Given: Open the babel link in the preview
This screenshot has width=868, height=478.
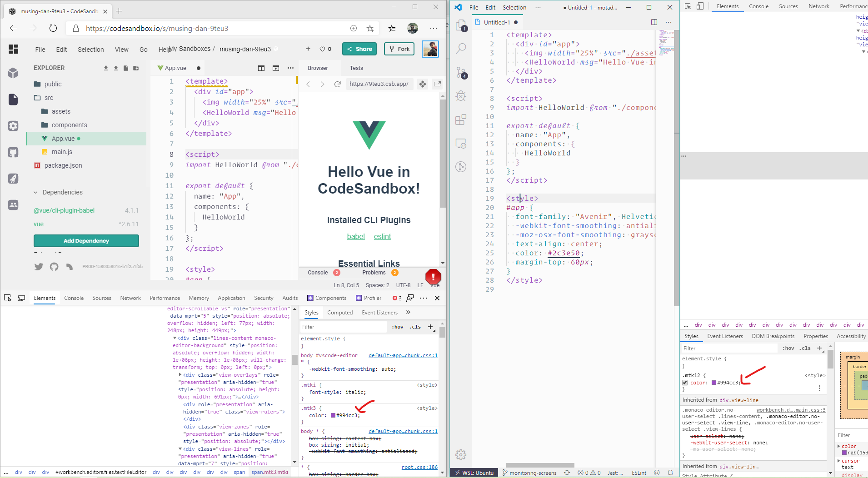Looking at the screenshot, I should (356, 236).
